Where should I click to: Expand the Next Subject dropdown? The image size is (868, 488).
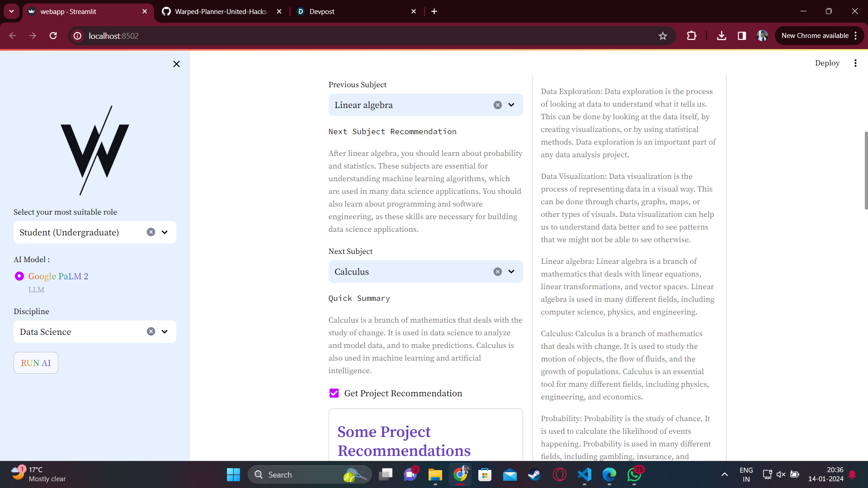coord(511,272)
